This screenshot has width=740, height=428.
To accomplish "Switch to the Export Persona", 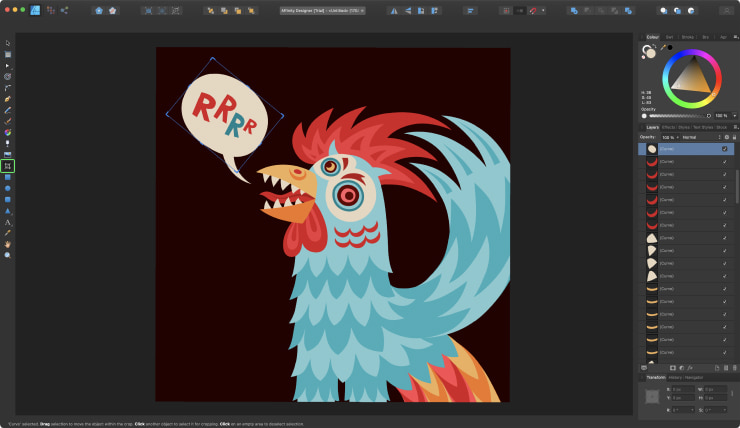I will 64,10.
